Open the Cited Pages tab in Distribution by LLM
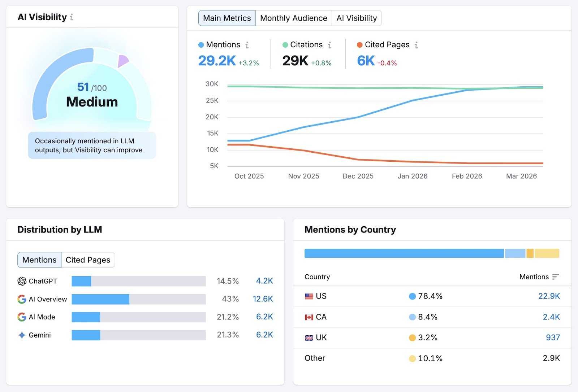The width and height of the screenshot is (578, 392). pyautogui.click(x=88, y=260)
